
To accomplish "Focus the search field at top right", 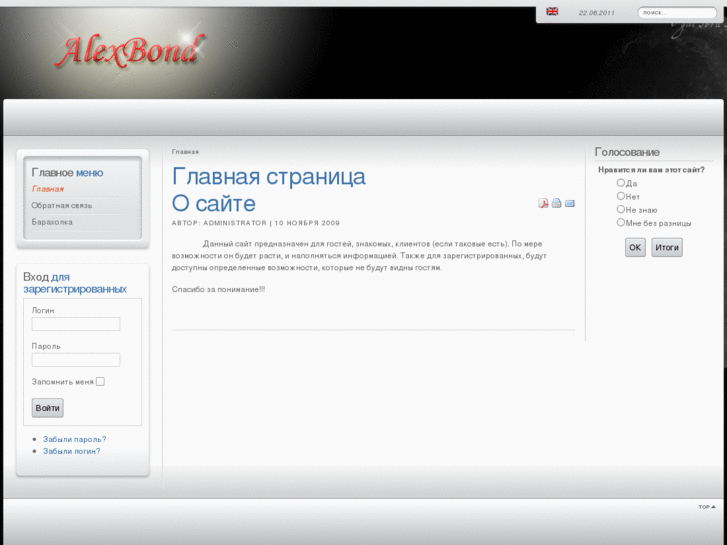I will 677,13.
